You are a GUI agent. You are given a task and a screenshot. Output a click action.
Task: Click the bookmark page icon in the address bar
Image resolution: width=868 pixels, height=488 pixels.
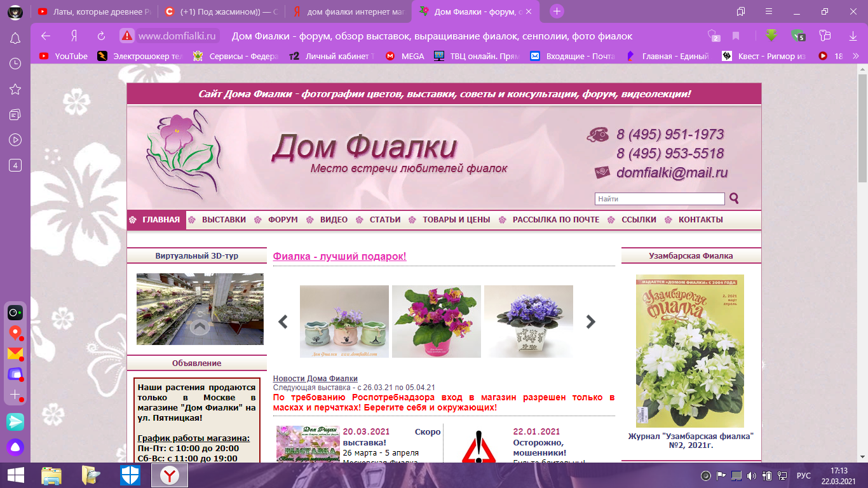[736, 36]
